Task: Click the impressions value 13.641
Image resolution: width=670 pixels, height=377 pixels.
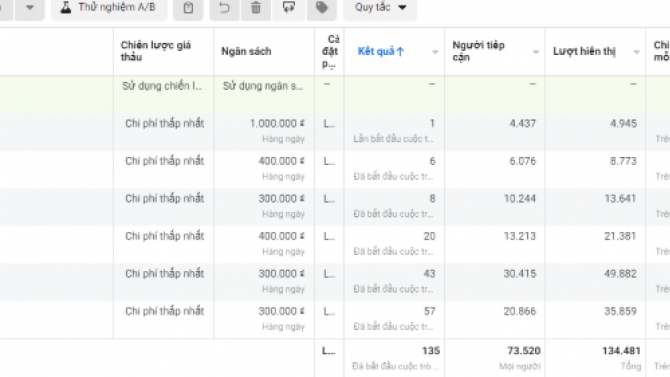Action: pos(620,199)
